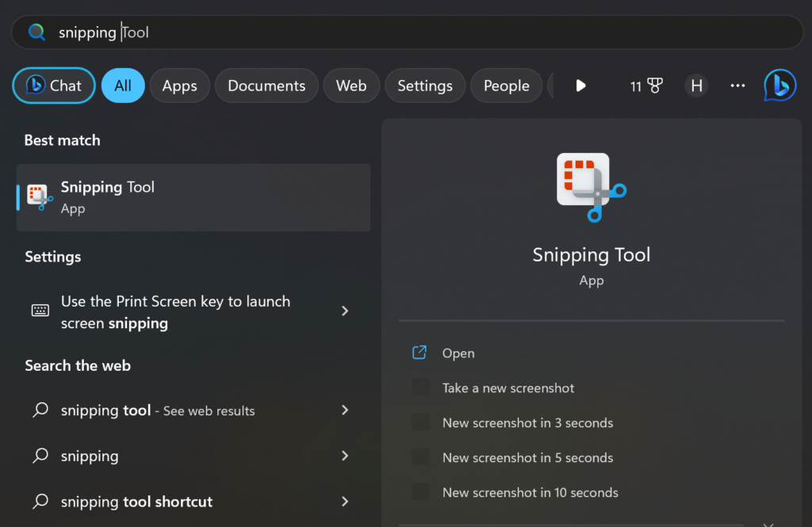Open Bing Chat using the Chat button

tap(53, 85)
